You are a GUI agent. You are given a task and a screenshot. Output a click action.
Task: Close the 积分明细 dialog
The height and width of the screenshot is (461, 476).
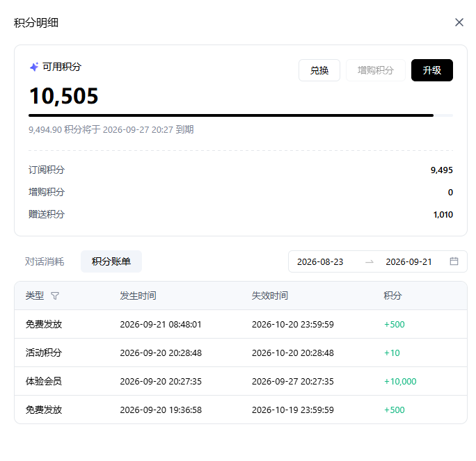[459, 22]
